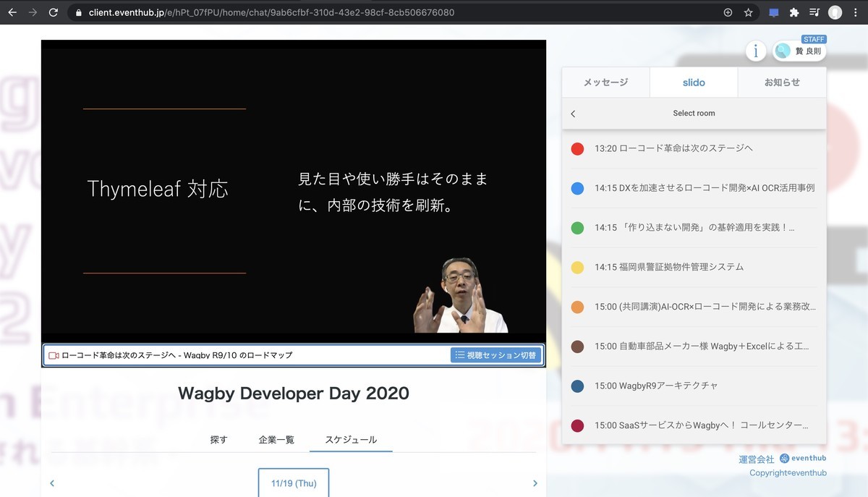Open the Chrome three-dot menu
Screen dimensions: 868x497
pyautogui.click(x=856, y=12)
